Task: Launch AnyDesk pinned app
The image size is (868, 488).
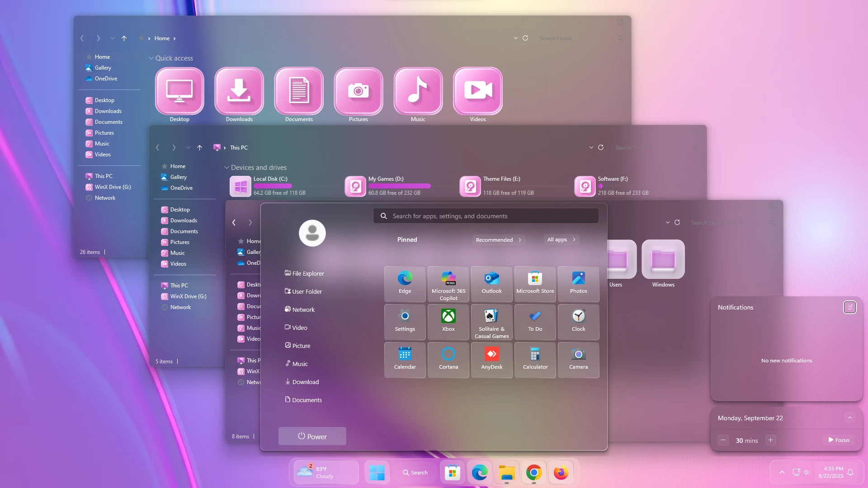Action: [492, 360]
